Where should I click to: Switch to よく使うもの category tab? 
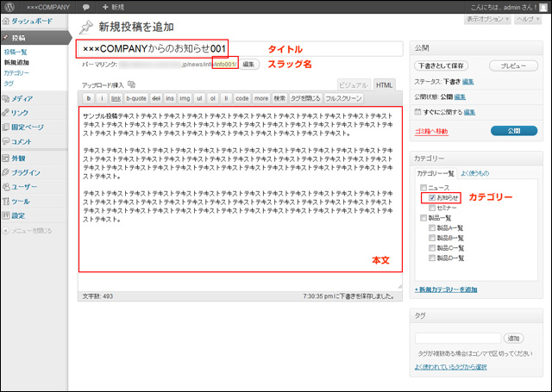[x=475, y=173]
